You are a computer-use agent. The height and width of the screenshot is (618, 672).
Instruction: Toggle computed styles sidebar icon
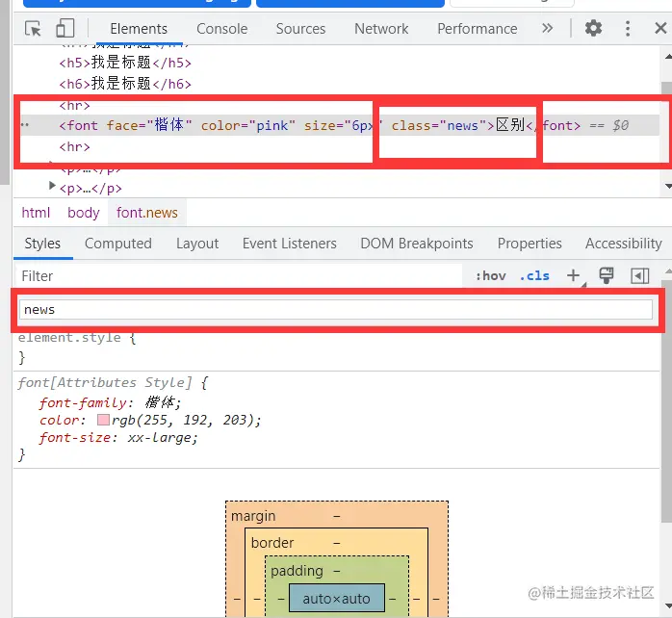tap(640, 276)
